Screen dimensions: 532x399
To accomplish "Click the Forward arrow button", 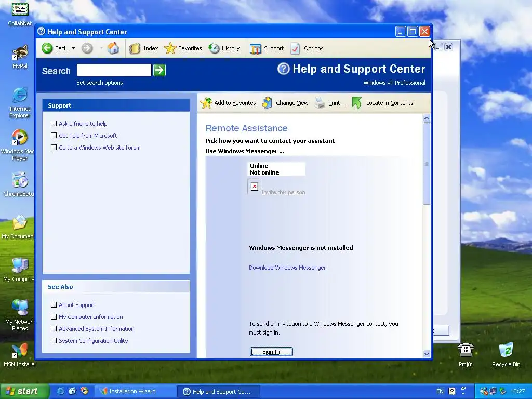I will point(87,48).
